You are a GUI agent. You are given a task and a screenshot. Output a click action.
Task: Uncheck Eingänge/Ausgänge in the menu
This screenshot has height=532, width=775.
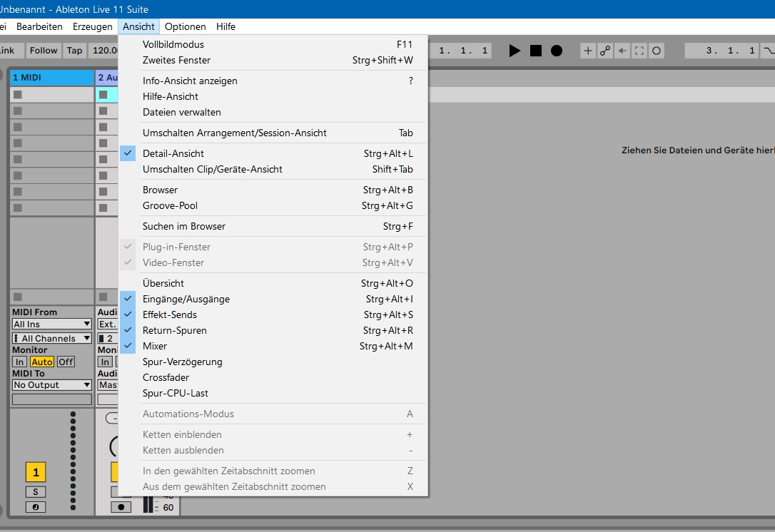tap(273, 300)
